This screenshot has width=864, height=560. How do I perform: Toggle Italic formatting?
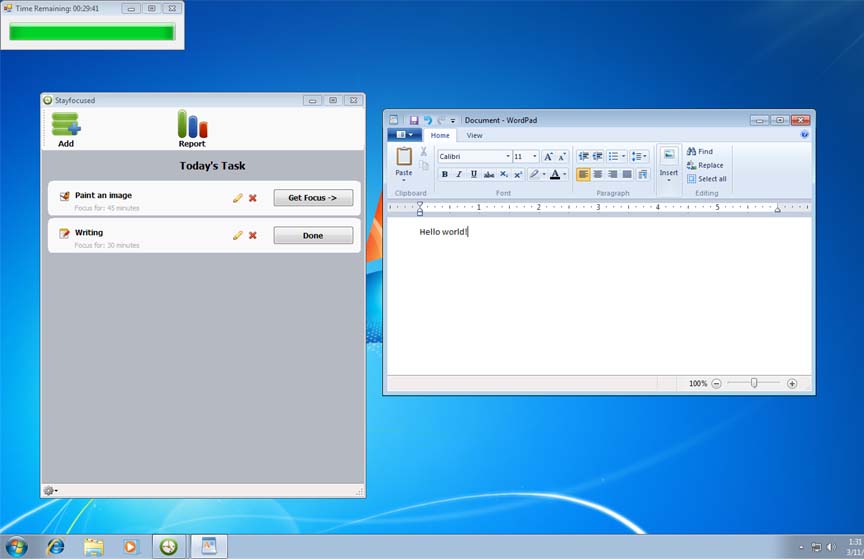click(x=459, y=174)
